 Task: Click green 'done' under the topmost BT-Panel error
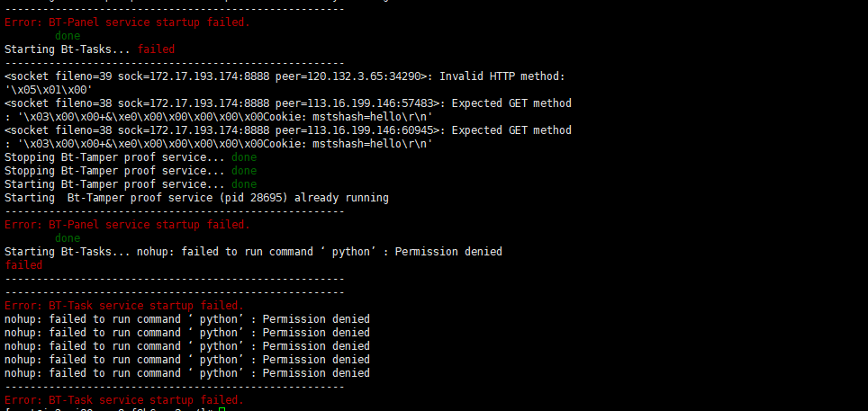pyautogui.click(x=68, y=36)
